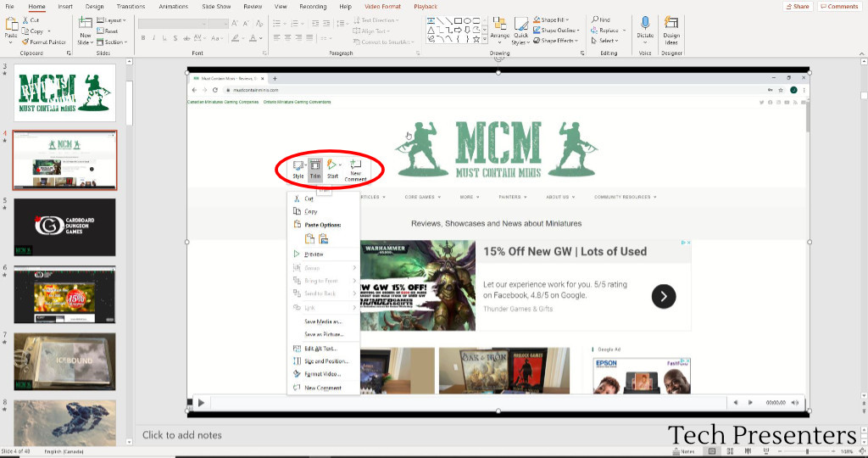868x458 pixels.
Task: Click the Trim button in mini toolbar
Action: point(315,169)
